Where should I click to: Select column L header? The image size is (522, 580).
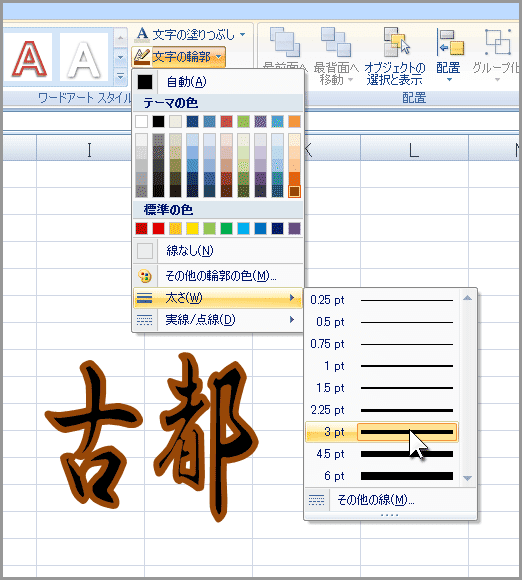tap(414, 147)
